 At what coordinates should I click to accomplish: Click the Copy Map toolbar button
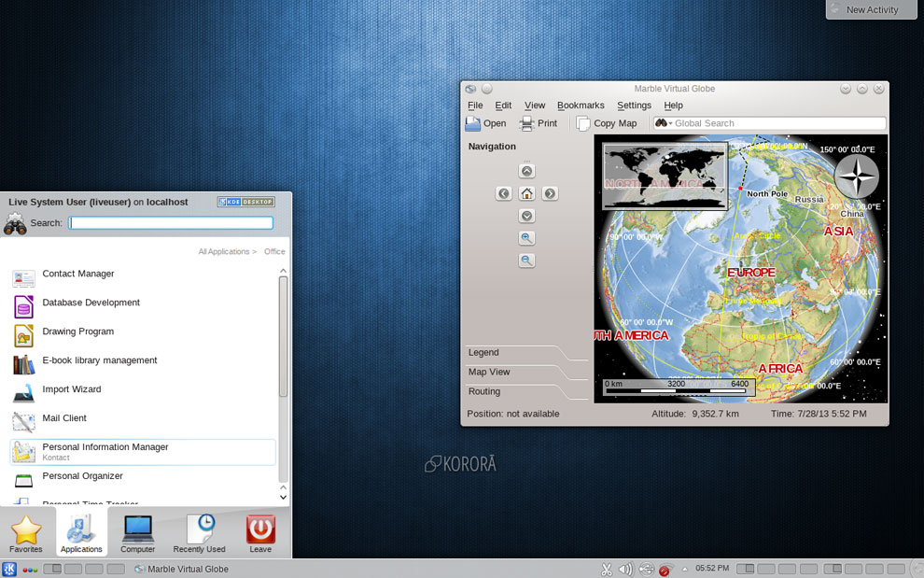(607, 123)
